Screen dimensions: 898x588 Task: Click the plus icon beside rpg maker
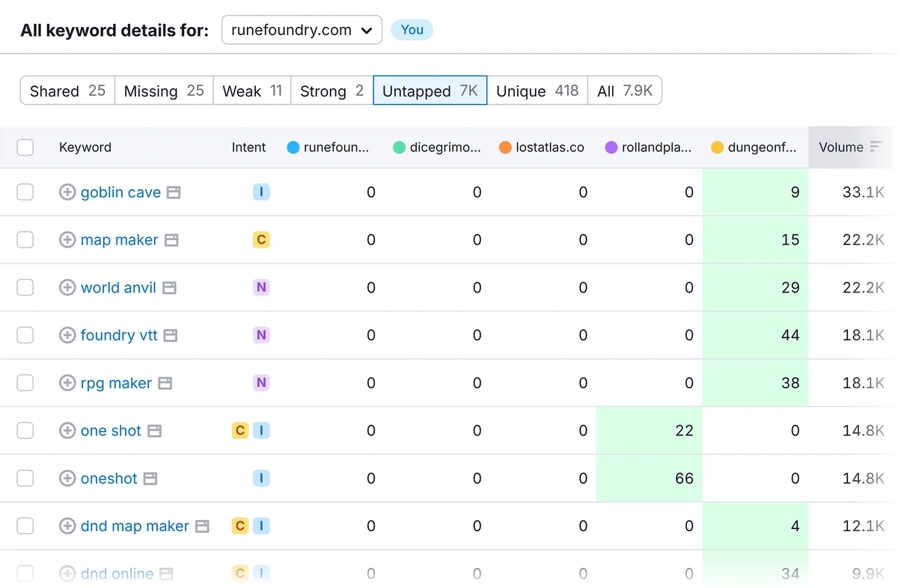coord(67,383)
